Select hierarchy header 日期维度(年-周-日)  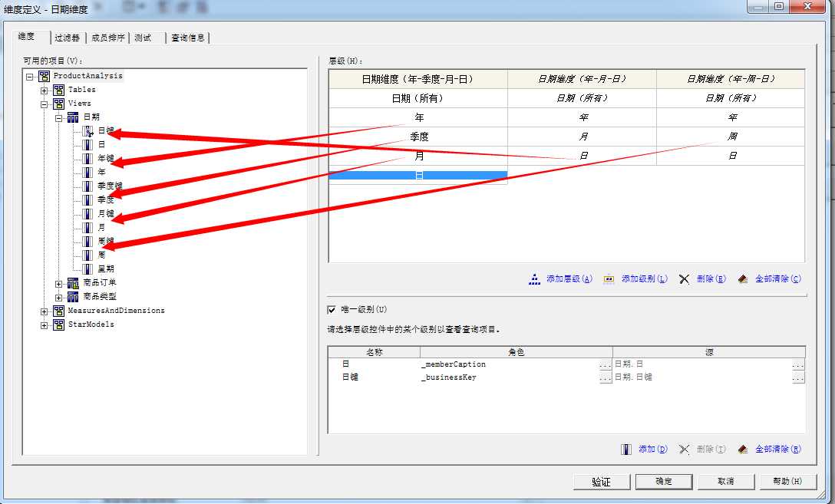[x=731, y=79]
